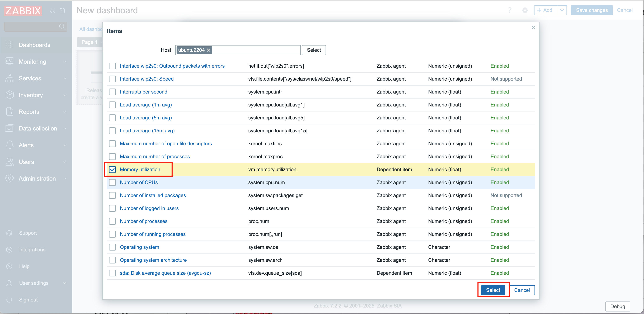Click the help question mark in header
The image size is (644, 314).
[510, 10]
